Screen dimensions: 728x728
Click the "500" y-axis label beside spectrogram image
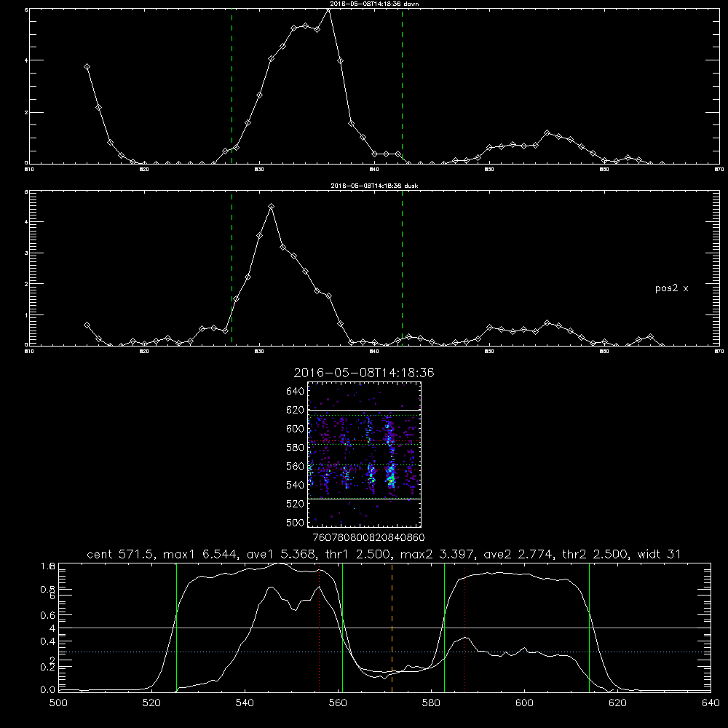296,522
